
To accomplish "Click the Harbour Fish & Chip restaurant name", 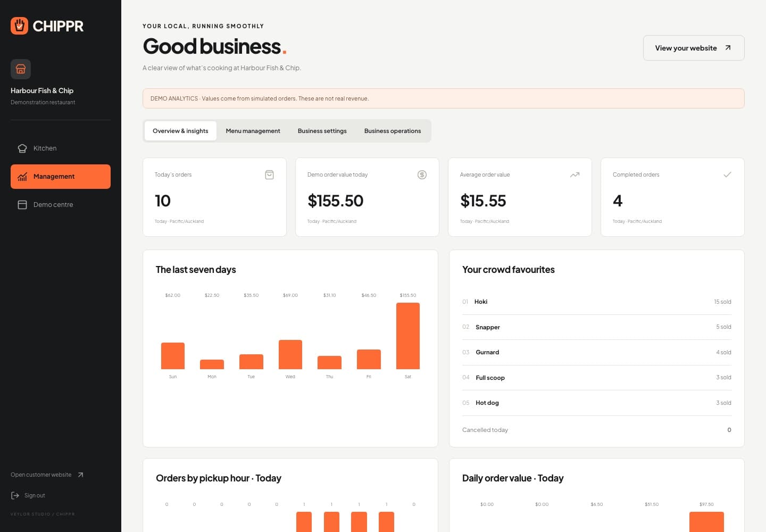I will click(x=42, y=90).
